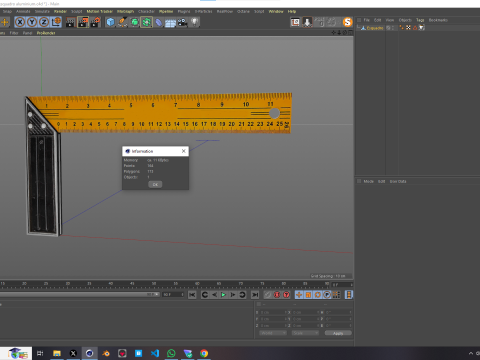480x360 pixels.
Task: Click the orange S plugin icon
Action: 347,22
